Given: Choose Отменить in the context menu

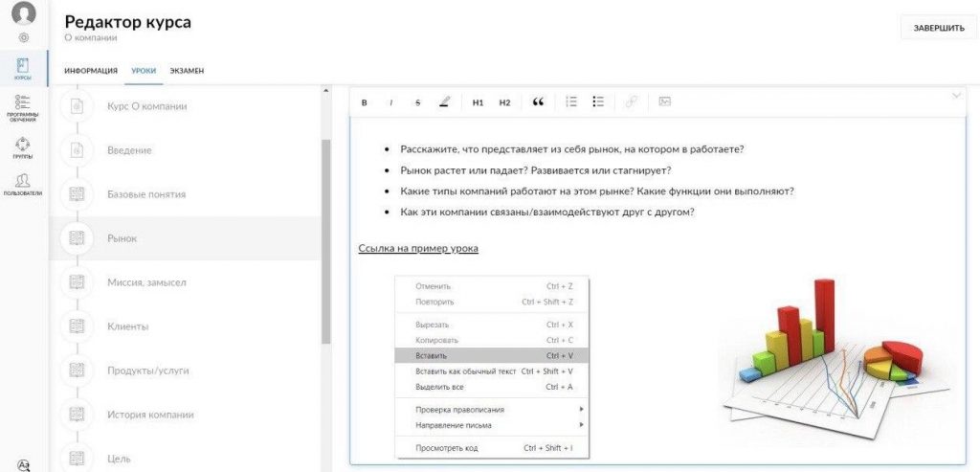Looking at the screenshot, I should point(492,286).
